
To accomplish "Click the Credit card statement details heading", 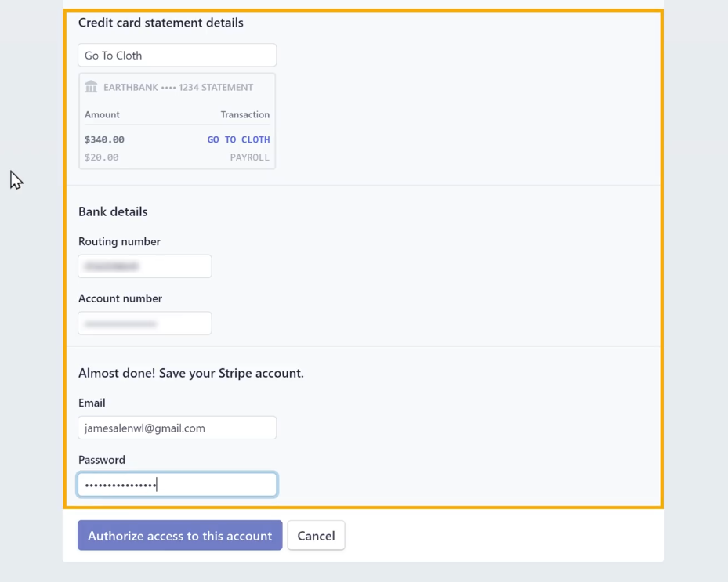I will [x=161, y=23].
